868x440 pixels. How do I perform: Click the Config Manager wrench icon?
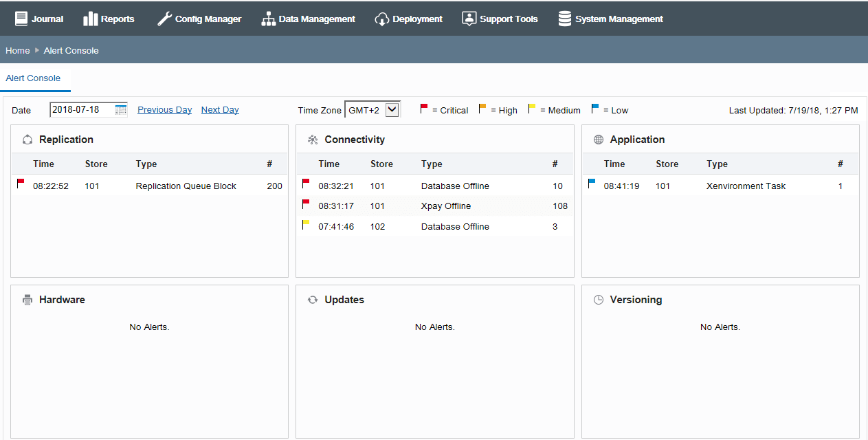tap(164, 18)
